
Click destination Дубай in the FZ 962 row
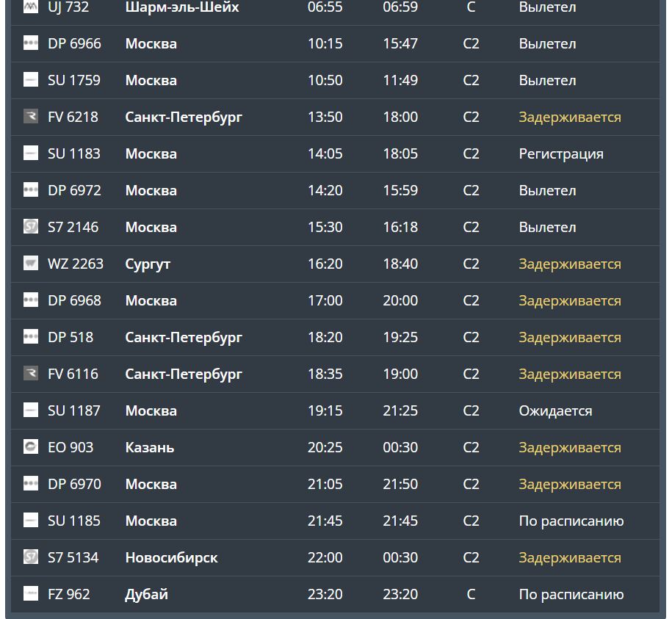(x=146, y=594)
